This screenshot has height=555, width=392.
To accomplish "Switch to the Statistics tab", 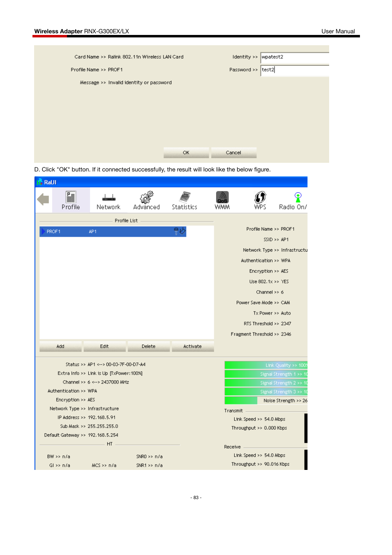I will click(x=184, y=199).
